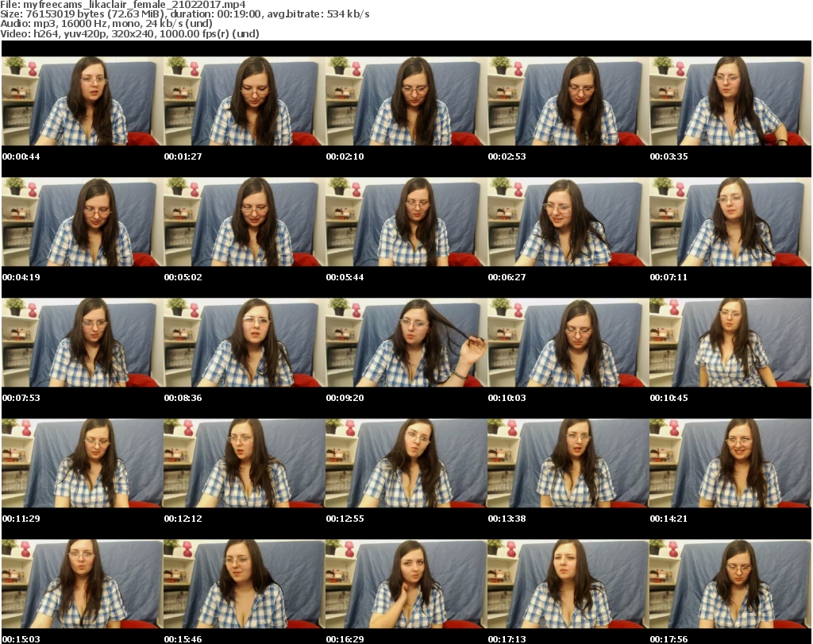Choose the frame at 00:14:21
This screenshot has width=813, height=644.
(730, 463)
